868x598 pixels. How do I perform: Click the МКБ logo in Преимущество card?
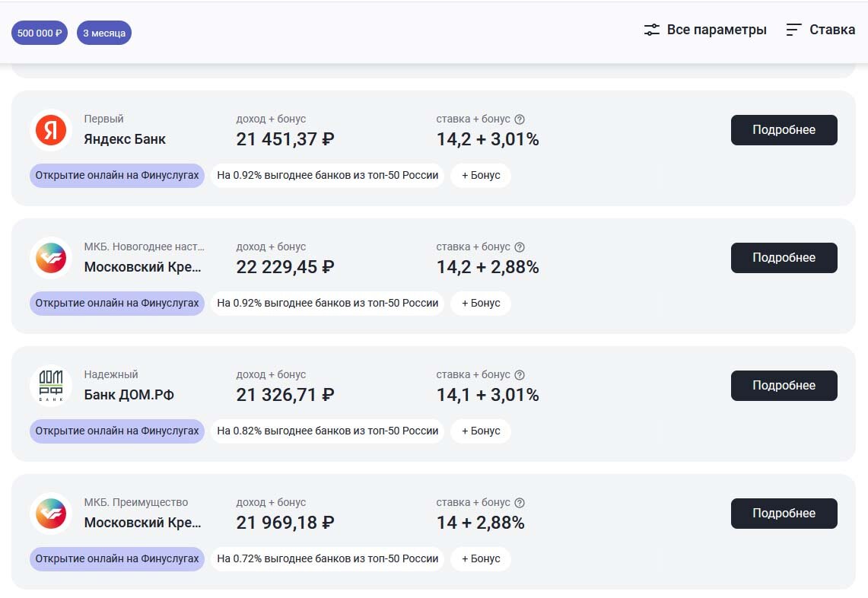(51, 514)
